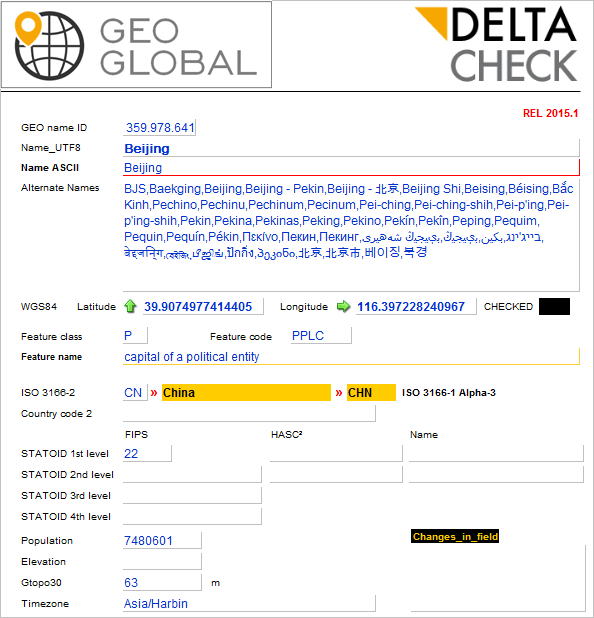
Task: Click the Feature class field P
Action: [x=135, y=335]
